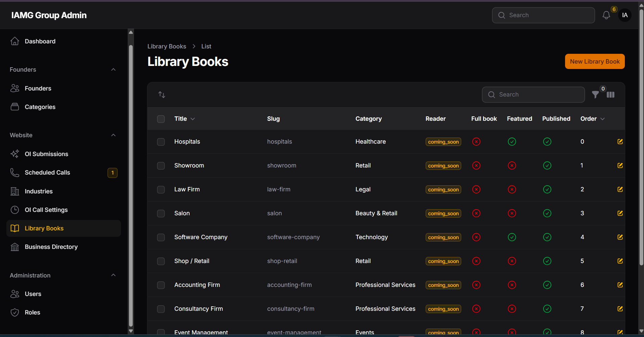Click the sidebar scrollbar thumb
The image size is (644, 337).
click(x=131, y=185)
